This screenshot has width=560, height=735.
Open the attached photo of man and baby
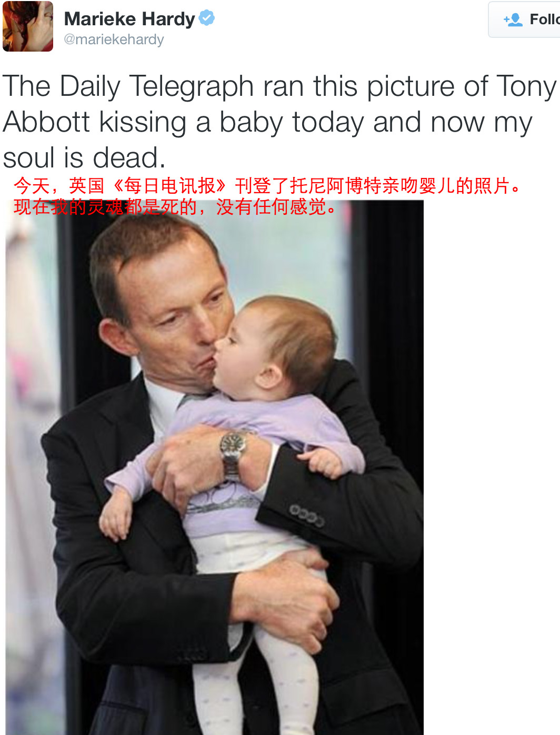pos(214,468)
